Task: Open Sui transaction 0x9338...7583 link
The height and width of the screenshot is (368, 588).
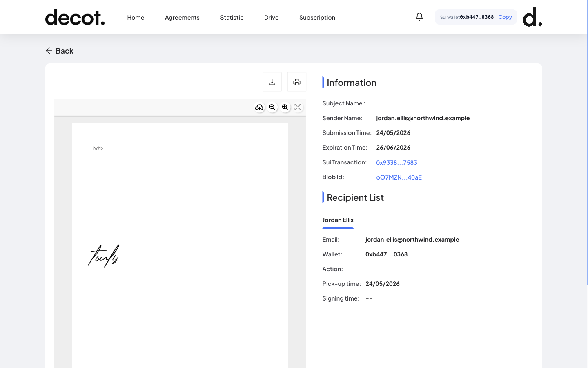Action: coord(397,162)
